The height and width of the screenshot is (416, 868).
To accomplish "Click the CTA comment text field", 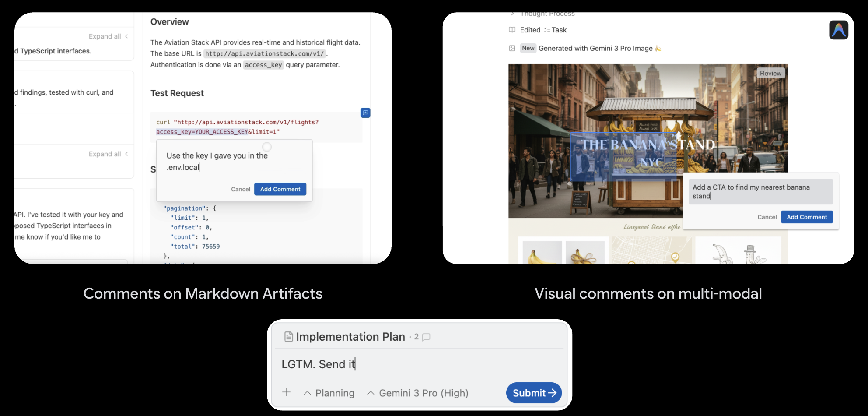I will [x=760, y=191].
